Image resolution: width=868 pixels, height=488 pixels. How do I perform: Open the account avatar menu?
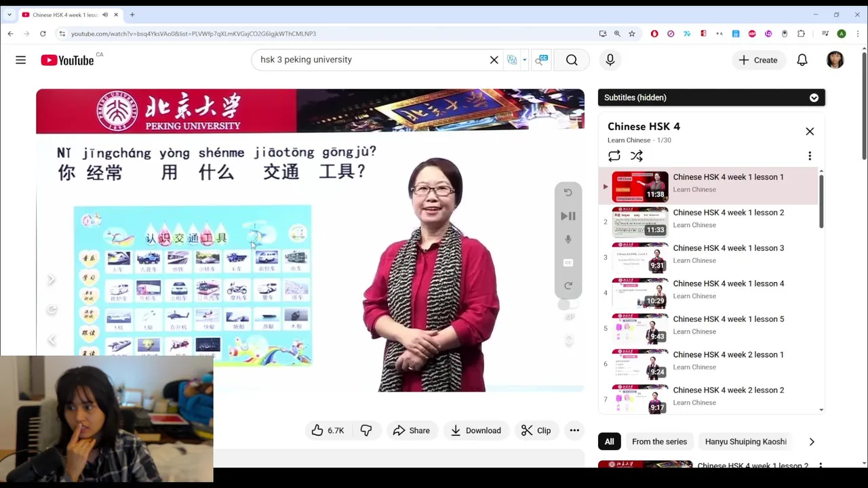tap(835, 60)
